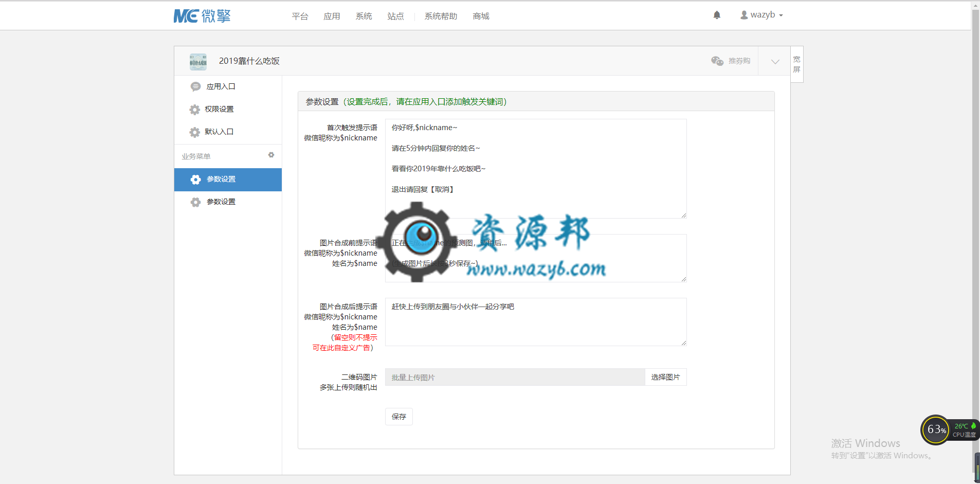Image resolution: width=980 pixels, height=484 pixels.
Task: Click the 批量上传图片 field
Action: tap(515, 377)
